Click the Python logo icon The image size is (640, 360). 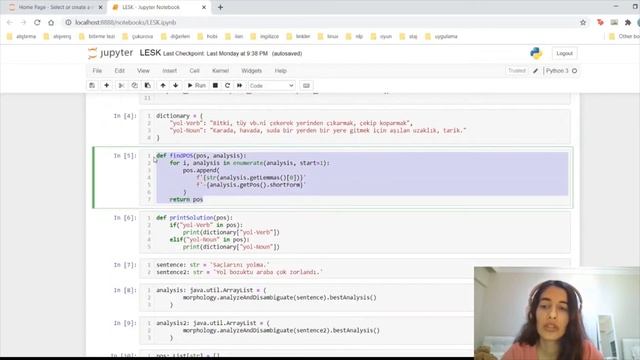tap(536, 53)
